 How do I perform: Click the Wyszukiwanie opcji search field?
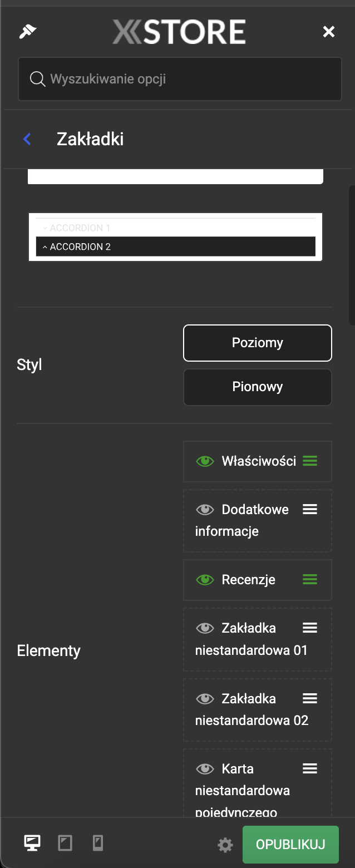(180, 79)
